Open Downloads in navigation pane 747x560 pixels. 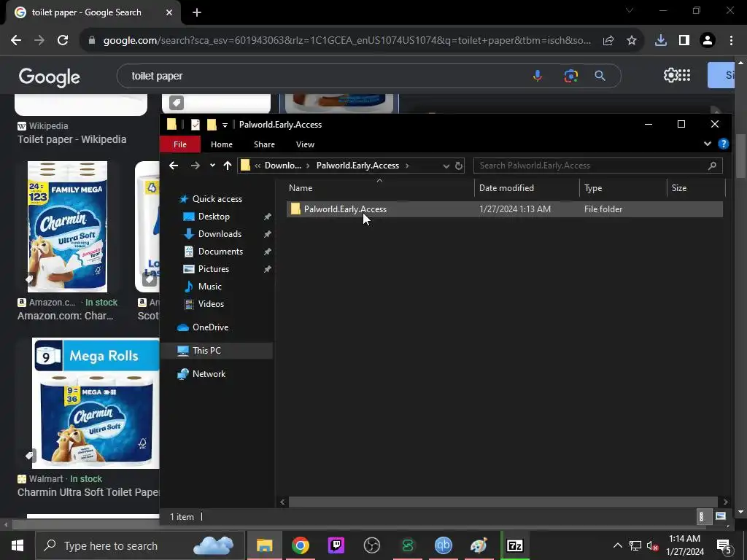pyautogui.click(x=220, y=234)
